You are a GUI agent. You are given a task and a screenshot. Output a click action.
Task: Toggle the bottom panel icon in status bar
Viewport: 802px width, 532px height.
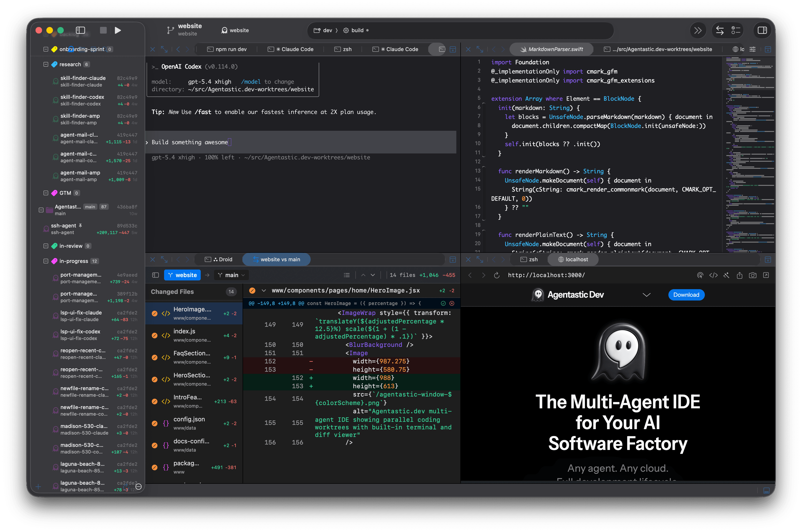coord(766,491)
